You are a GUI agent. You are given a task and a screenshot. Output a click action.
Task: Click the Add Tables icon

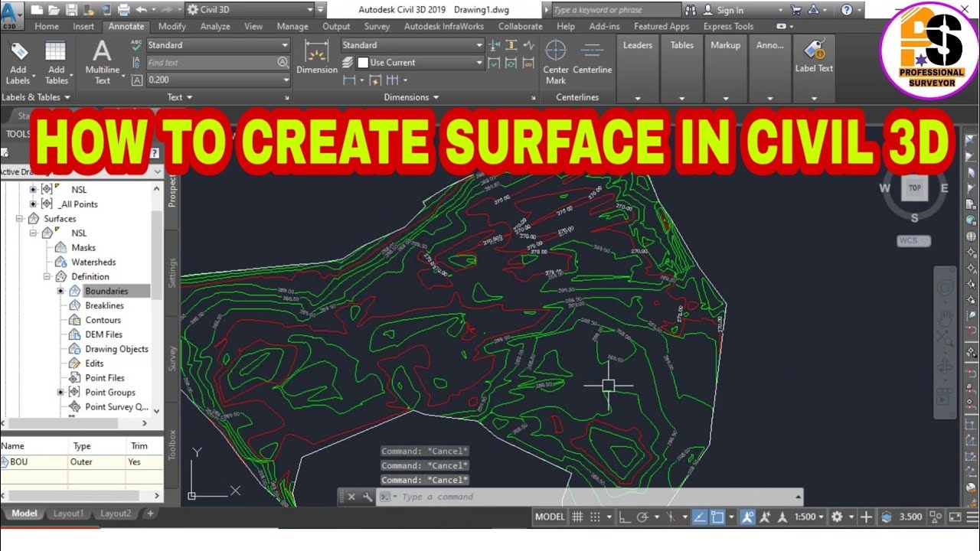pyautogui.click(x=56, y=53)
